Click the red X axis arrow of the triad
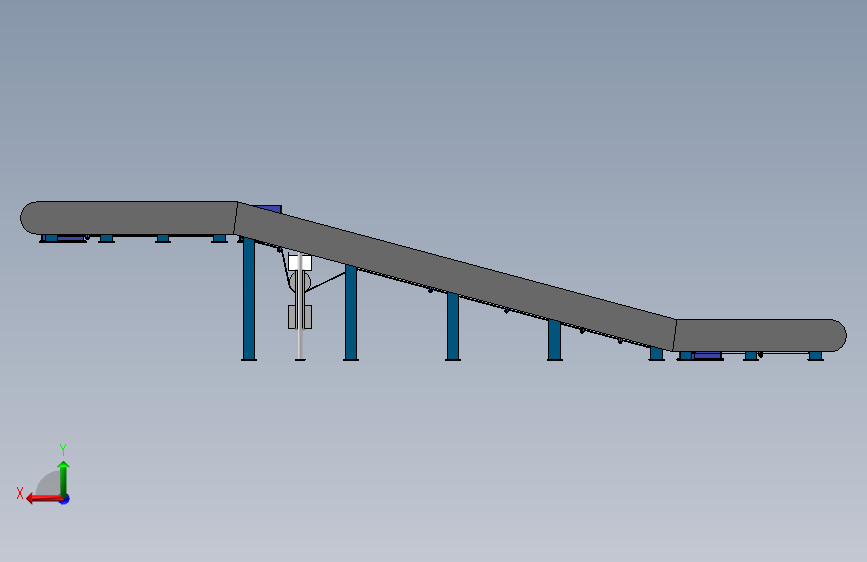The height and width of the screenshot is (562, 867). pos(43,499)
